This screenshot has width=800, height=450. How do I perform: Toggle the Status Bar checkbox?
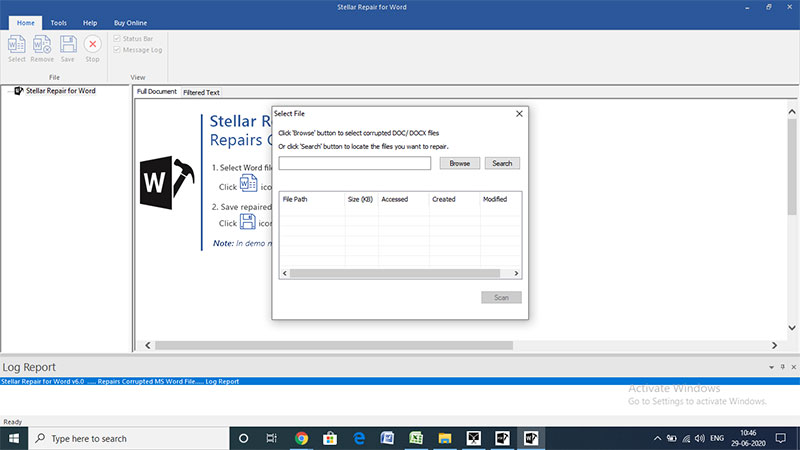point(117,38)
